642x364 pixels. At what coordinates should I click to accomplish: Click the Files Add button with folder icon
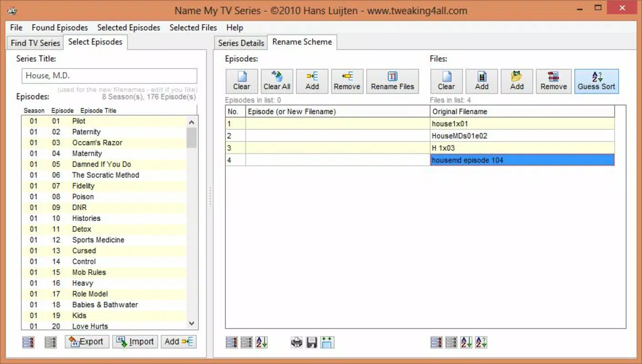517,81
